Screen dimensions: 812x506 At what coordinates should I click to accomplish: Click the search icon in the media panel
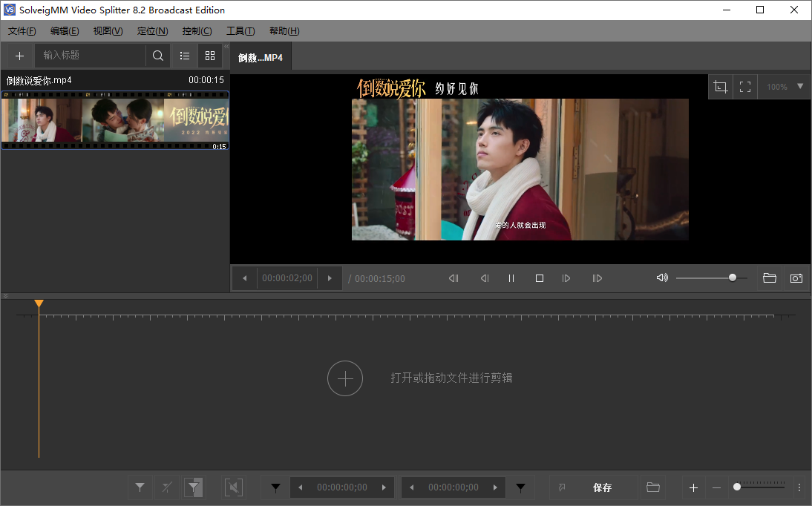[158, 55]
